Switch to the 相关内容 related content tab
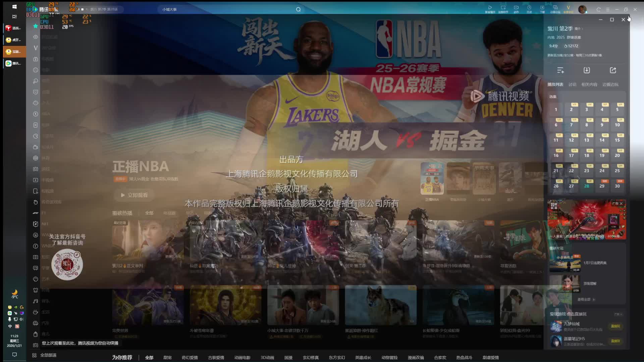644x362 pixels. (589, 84)
